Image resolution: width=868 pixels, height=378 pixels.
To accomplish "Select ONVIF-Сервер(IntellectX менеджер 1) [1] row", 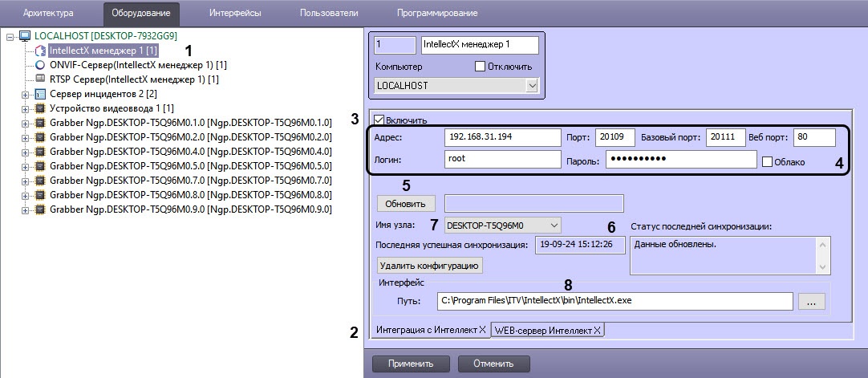I will 138,65.
